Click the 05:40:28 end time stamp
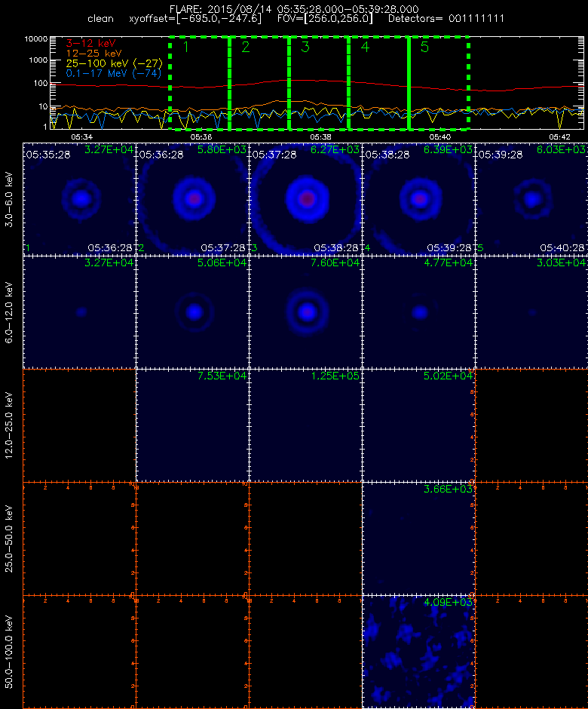Image resolution: width=588 pixels, height=709 pixels. [562, 248]
